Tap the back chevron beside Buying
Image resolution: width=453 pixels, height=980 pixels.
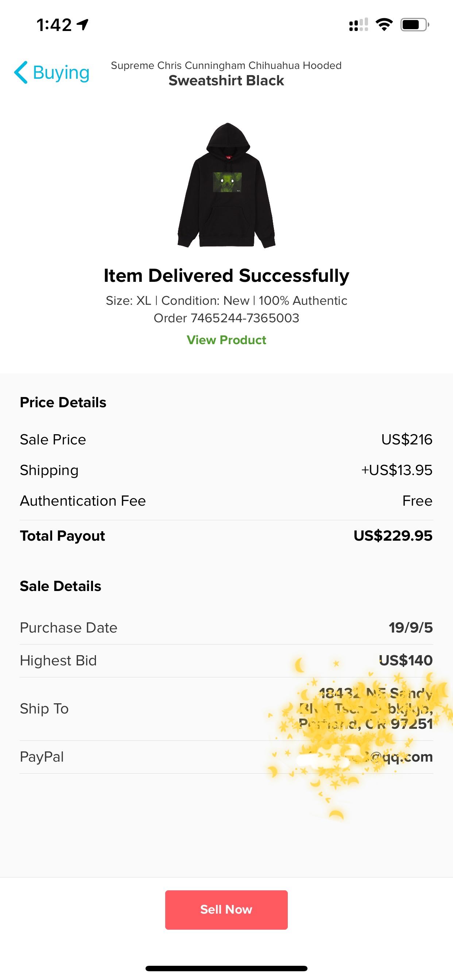coord(21,72)
